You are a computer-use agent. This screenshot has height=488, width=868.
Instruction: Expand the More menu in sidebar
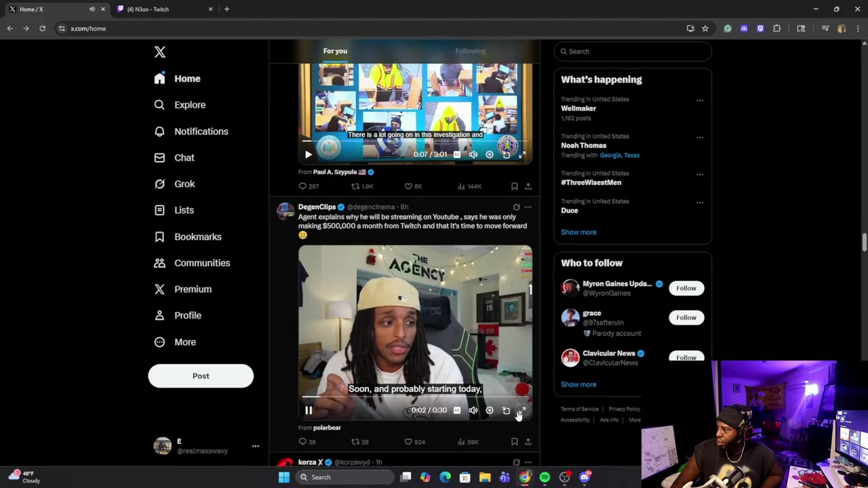(175, 342)
